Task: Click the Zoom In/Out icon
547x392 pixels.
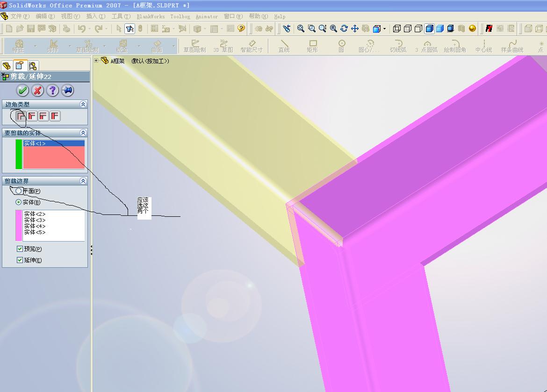Action: click(x=322, y=29)
